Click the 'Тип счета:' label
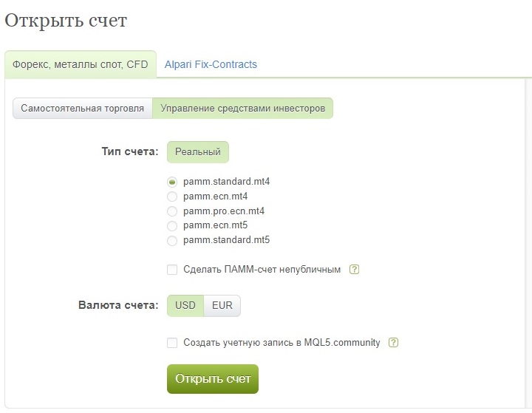Viewport: 532px width, 413px height. tap(130, 151)
